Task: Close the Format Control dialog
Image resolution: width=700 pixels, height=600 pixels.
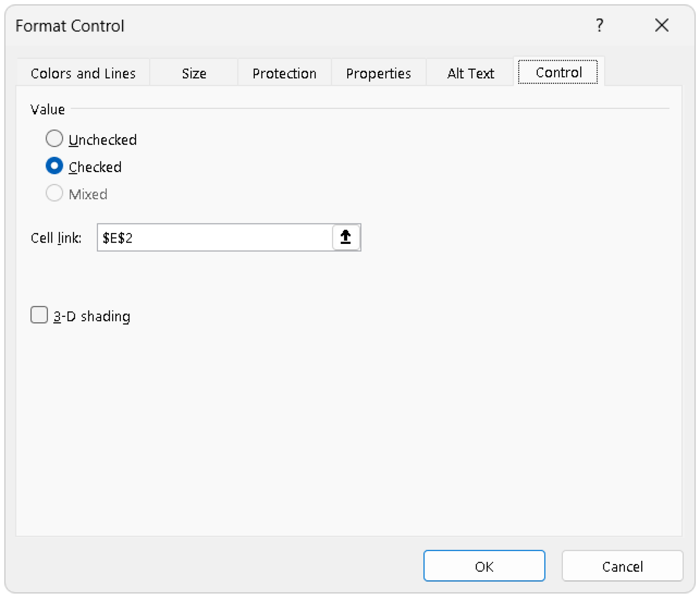Action: point(662,26)
